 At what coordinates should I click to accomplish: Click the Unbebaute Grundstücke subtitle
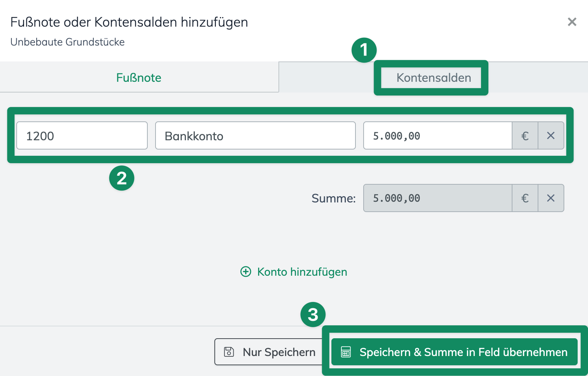click(x=67, y=42)
